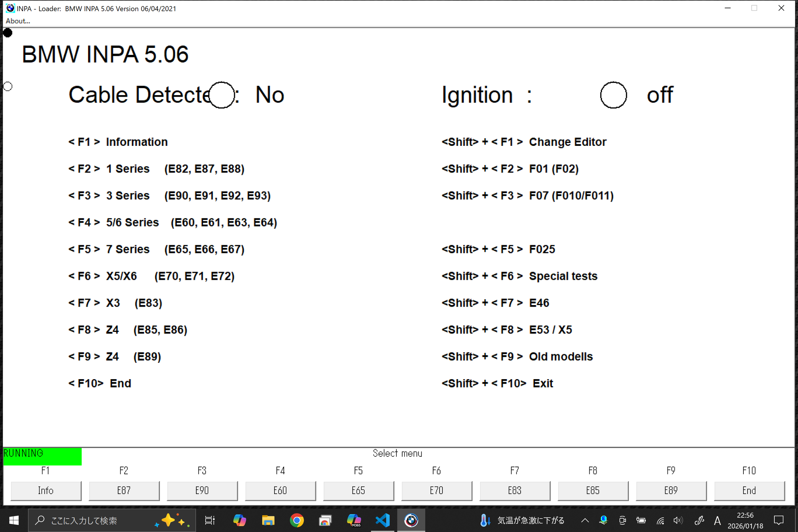Open the BMW INPA taskbar icon
798x532 pixels.
coord(411,520)
